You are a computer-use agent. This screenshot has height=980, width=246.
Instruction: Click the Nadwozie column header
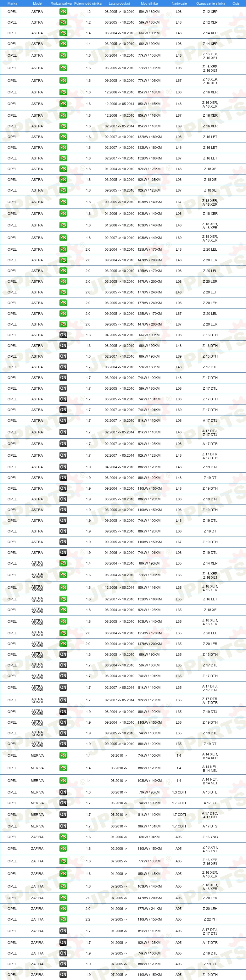pos(179,3)
